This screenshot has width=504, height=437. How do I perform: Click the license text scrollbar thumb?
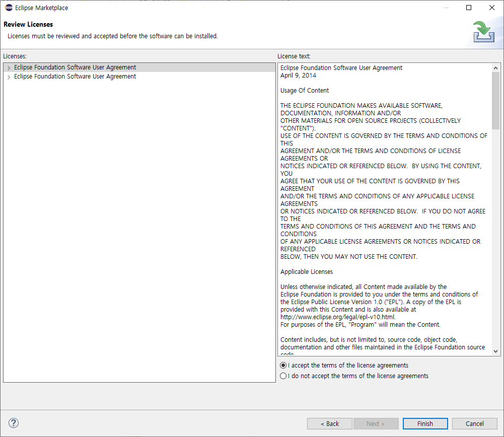pyautogui.click(x=495, y=101)
